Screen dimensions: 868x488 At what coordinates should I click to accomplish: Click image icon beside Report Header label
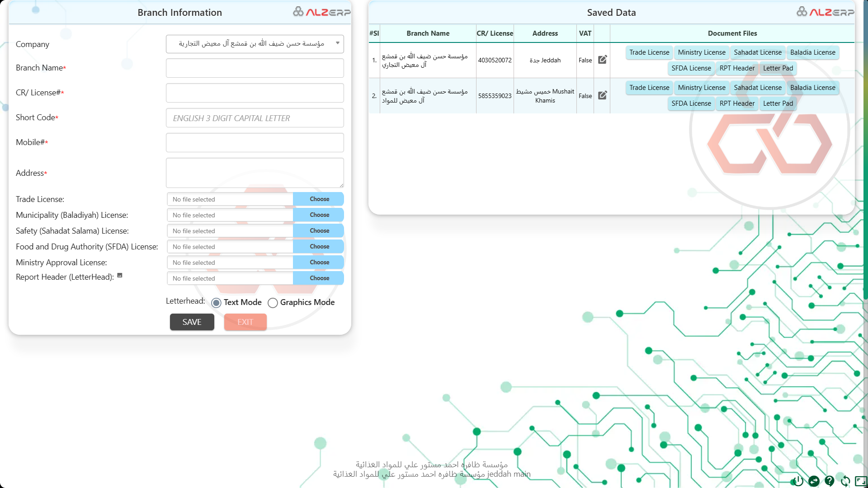click(x=120, y=275)
